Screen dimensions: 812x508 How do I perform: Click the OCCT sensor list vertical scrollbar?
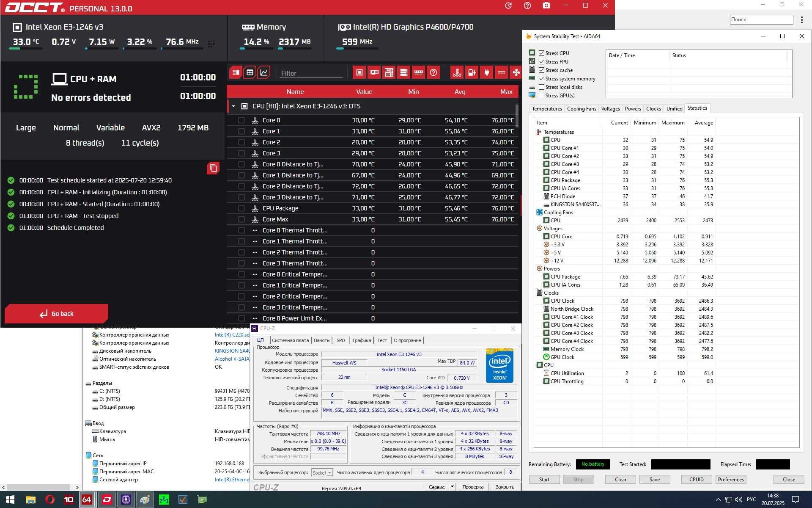pyautogui.click(x=517, y=115)
